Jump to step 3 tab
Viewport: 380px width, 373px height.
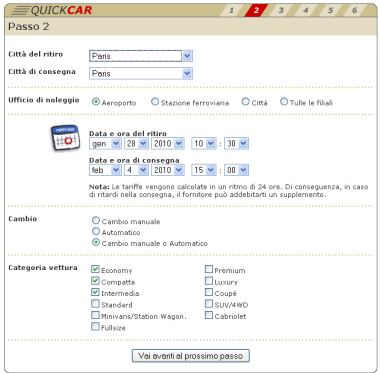click(x=281, y=11)
